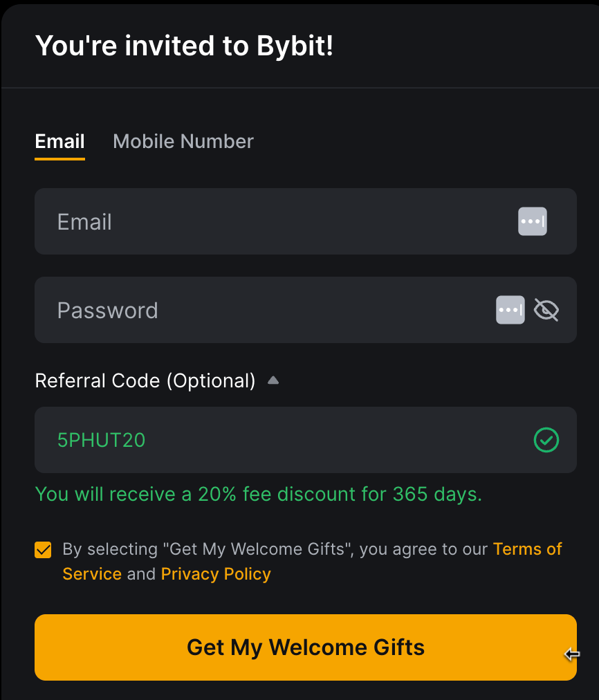Collapse the referral code section with the triangle arrow
Image resolution: width=599 pixels, height=700 pixels.
(x=273, y=380)
